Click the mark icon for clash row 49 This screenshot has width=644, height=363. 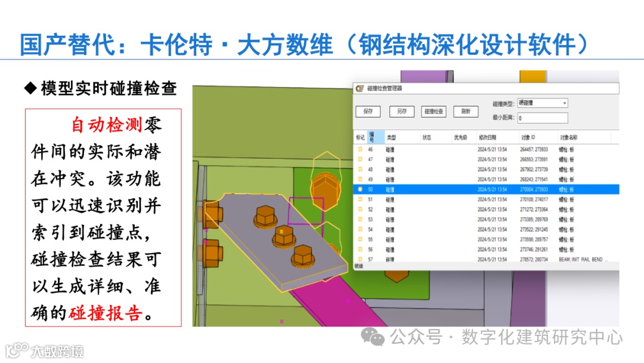click(360, 179)
